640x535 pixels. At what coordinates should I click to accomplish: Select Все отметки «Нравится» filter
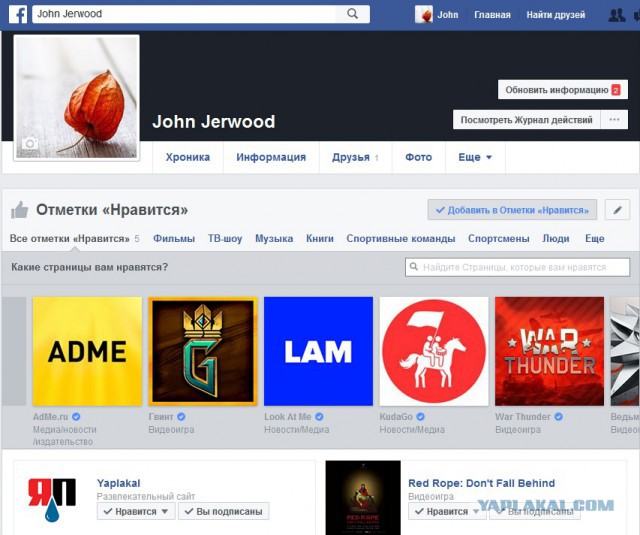coord(74,238)
